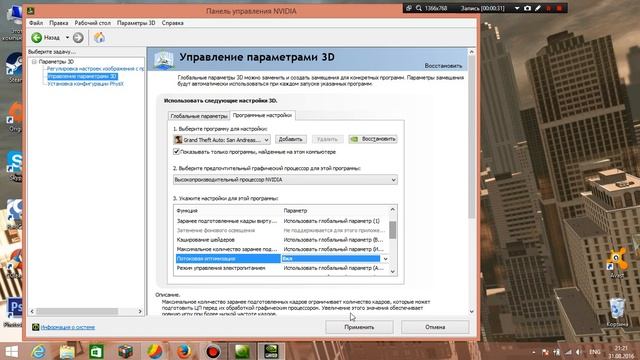The height and width of the screenshot is (360, 640).
Task: Show hidden tray icons arrow
Action: pyautogui.click(x=533, y=352)
